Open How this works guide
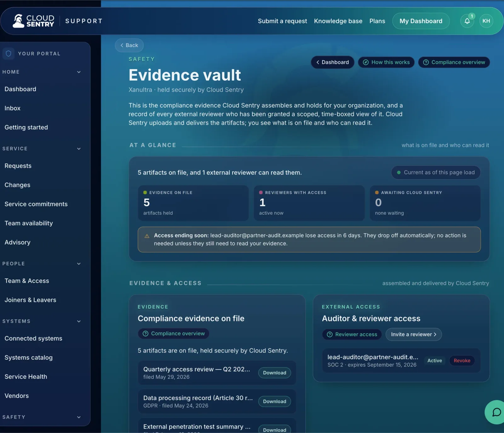 pyautogui.click(x=386, y=62)
